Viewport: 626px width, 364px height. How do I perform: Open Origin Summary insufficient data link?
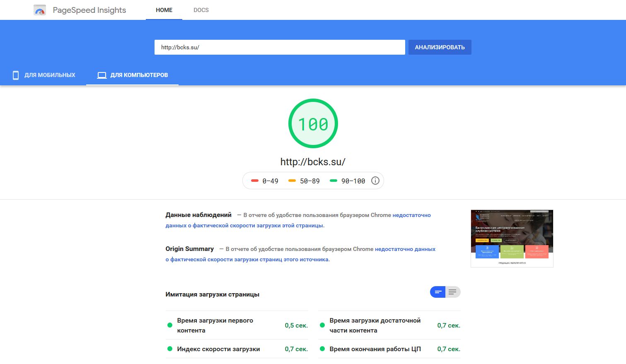pos(301,254)
